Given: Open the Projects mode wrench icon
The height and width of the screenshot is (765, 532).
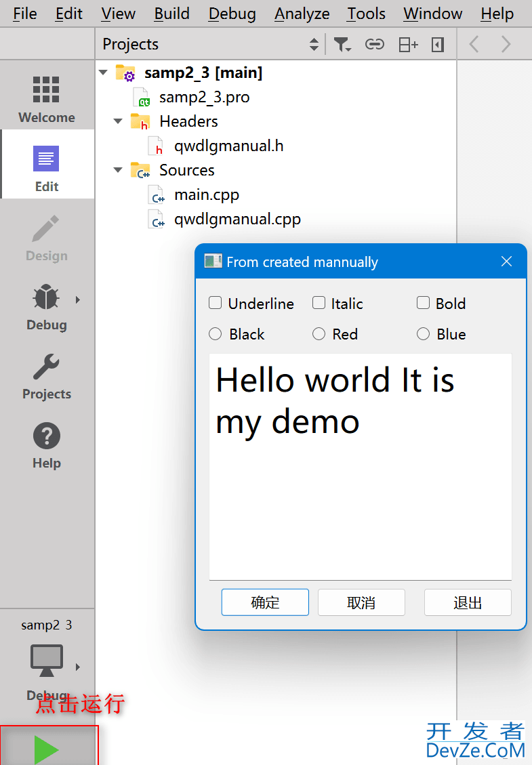Looking at the screenshot, I should (46, 367).
